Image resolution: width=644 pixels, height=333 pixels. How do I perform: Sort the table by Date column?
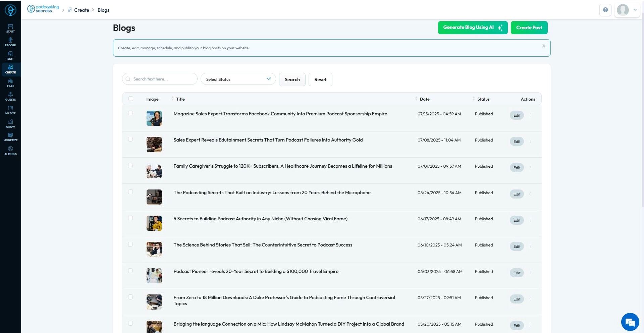[x=424, y=99]
